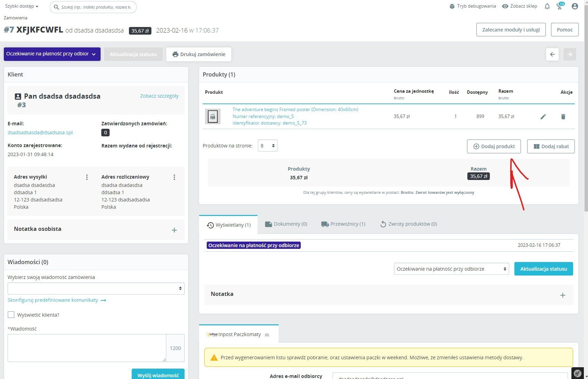
Task: Click the Symfony debug toolbar icon
Action: (x=578, y=373)
